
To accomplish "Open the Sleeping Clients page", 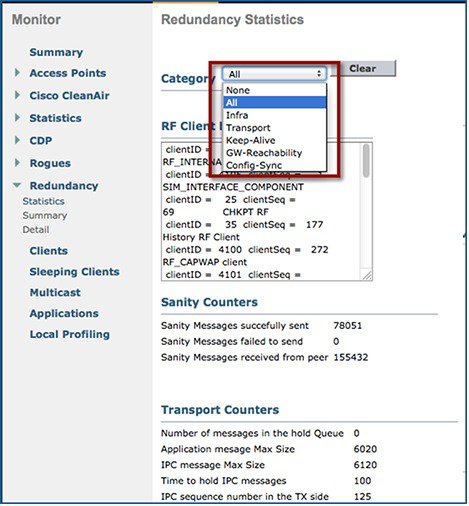I will coord(74,272).
